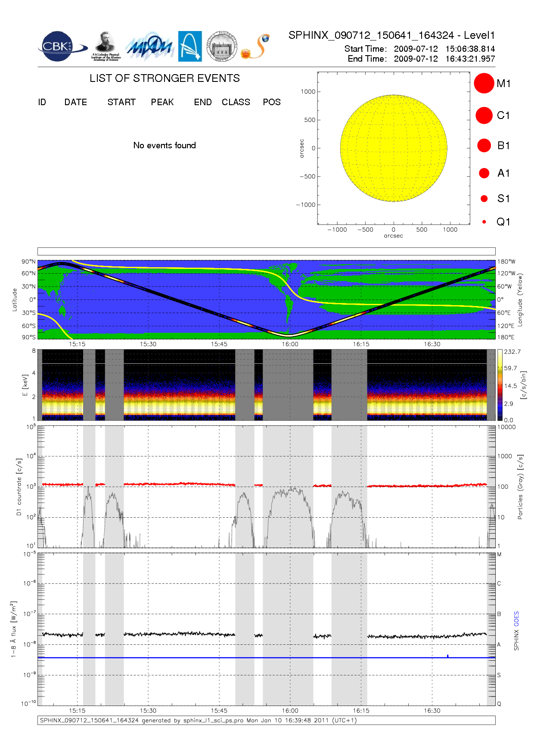Click the End Time value 16:43:21.957

(470, 59)
